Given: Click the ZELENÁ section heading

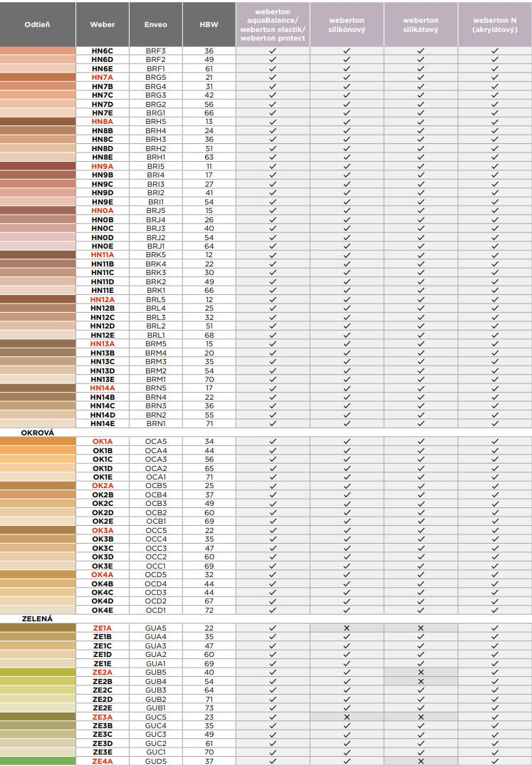Looking at the screenshot, I should (x=38, y=619).
